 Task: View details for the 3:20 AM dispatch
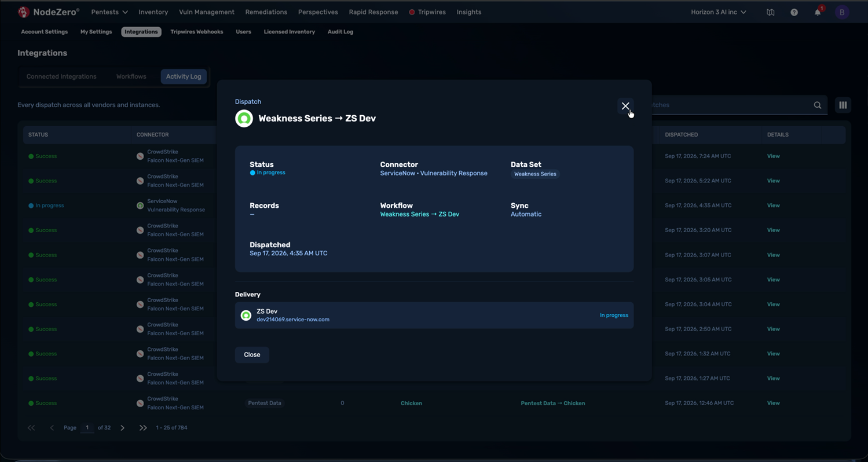click(773, 230)
